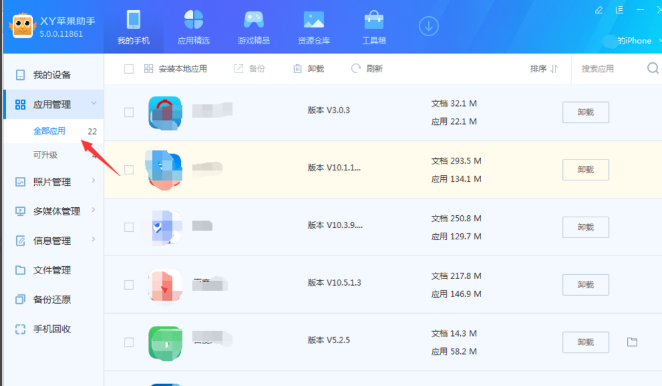Open 手机回收 in the sidebar
This screenshot has width=662, height=386.
pos(53,329)
